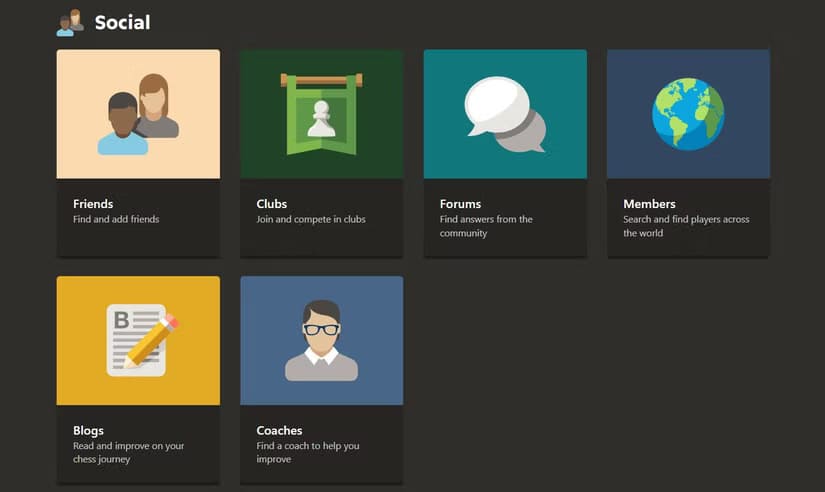
Task: Select the Coaches man with glasses icon
Action: [x=321, y=340]
